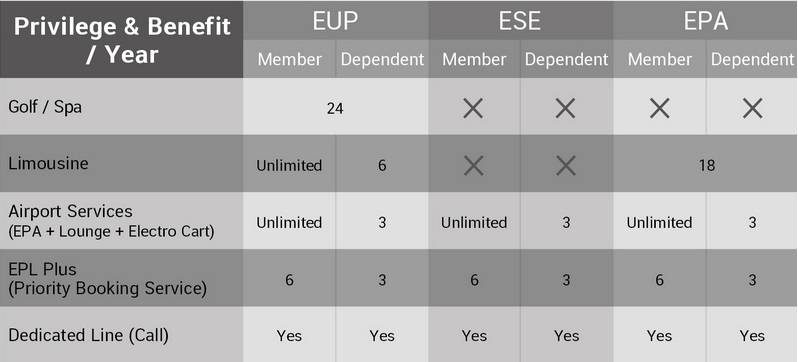This screenshot has height=362, width=798.
Task: Click the 24 value in EUP Golf / Spa
Action: click(x=335, y=108)
